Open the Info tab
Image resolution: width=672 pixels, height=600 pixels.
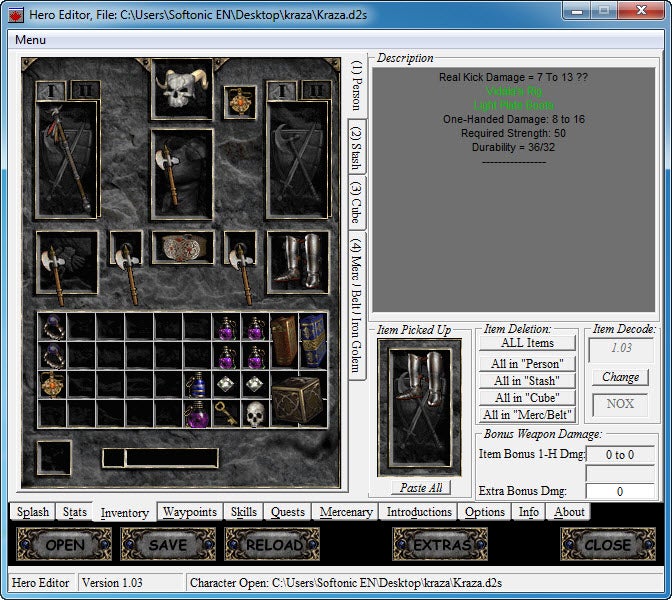pos(528,512)
